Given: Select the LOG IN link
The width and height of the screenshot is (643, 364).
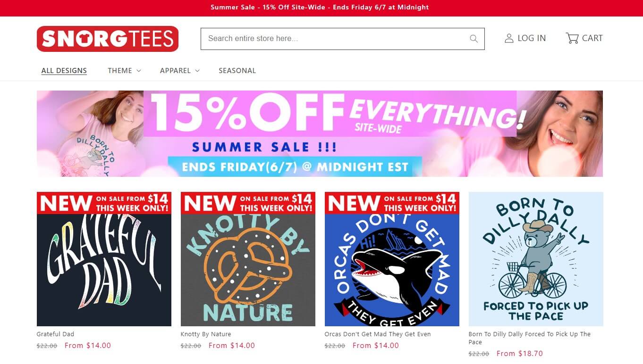Looking at the screenshot, I should click(x=532, y=38).
